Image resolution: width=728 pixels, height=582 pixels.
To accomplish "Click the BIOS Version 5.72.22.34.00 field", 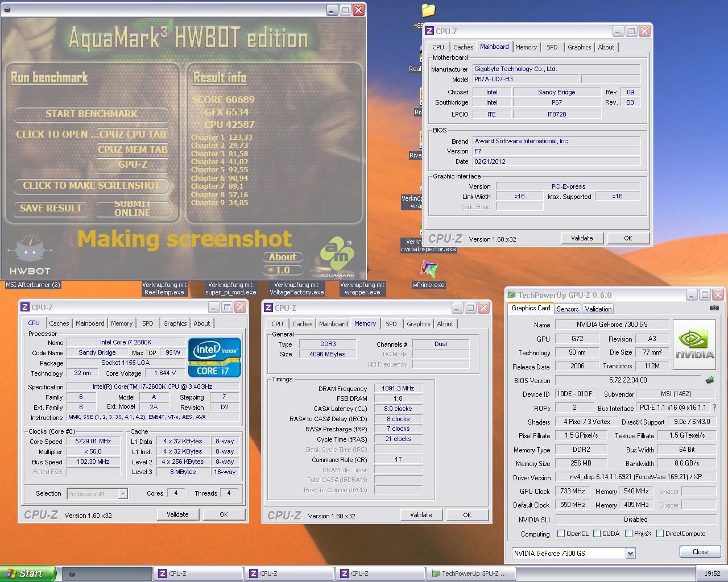I will click(628, 380).
